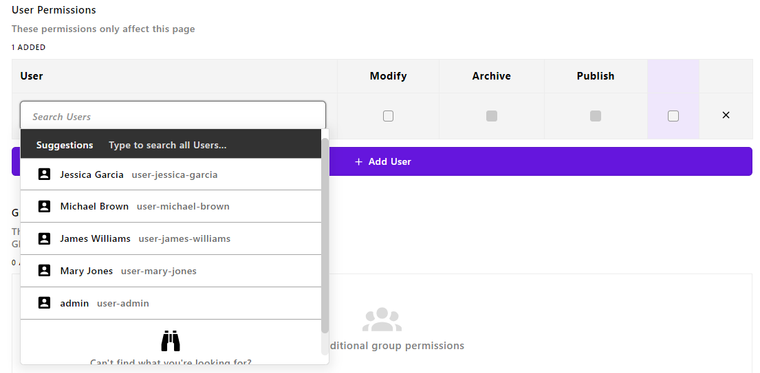Toggle the disabled Archive checkbox
This screenshot has width=760, height=373.
point(491,116)
